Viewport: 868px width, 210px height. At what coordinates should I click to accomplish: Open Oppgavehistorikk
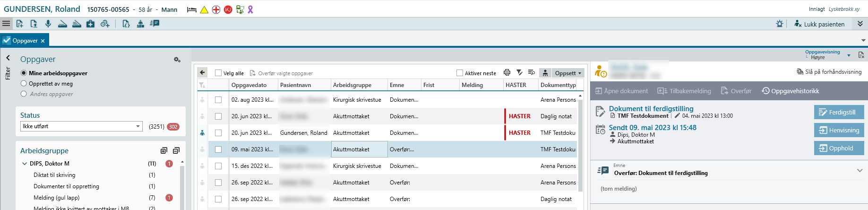pos(791,91)
